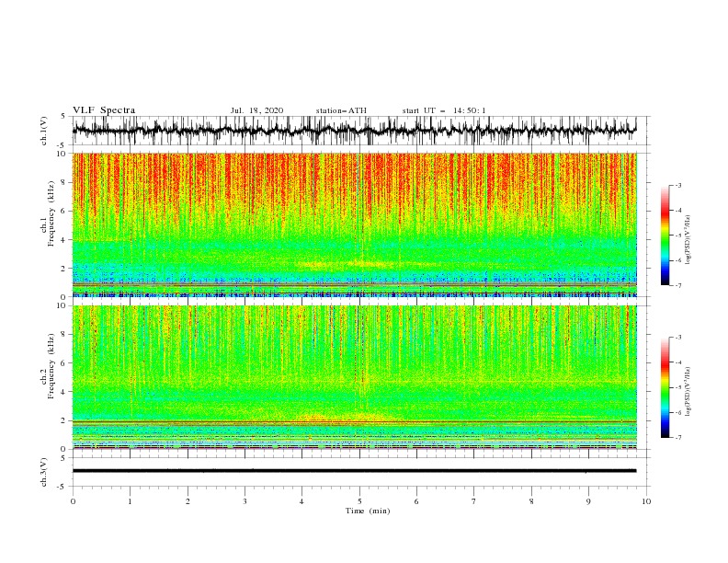Click the "10" label on the time axis
The image size is (728, 563).
(x=646, y=501)
